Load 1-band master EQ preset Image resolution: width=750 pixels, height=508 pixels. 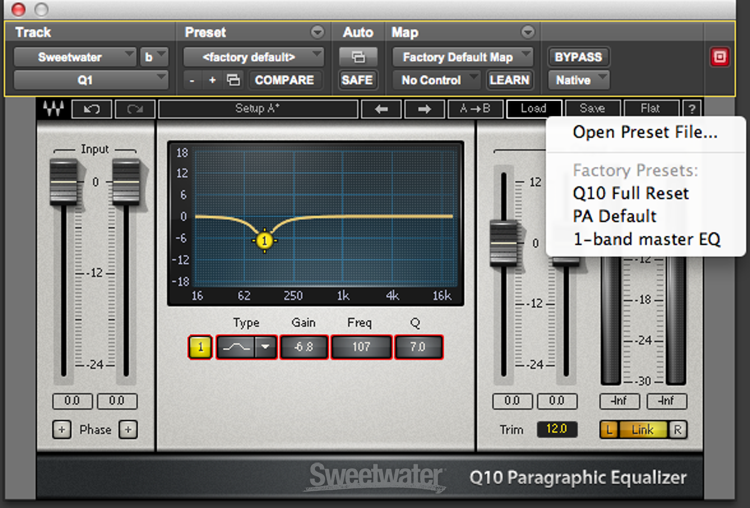(646, 239)
